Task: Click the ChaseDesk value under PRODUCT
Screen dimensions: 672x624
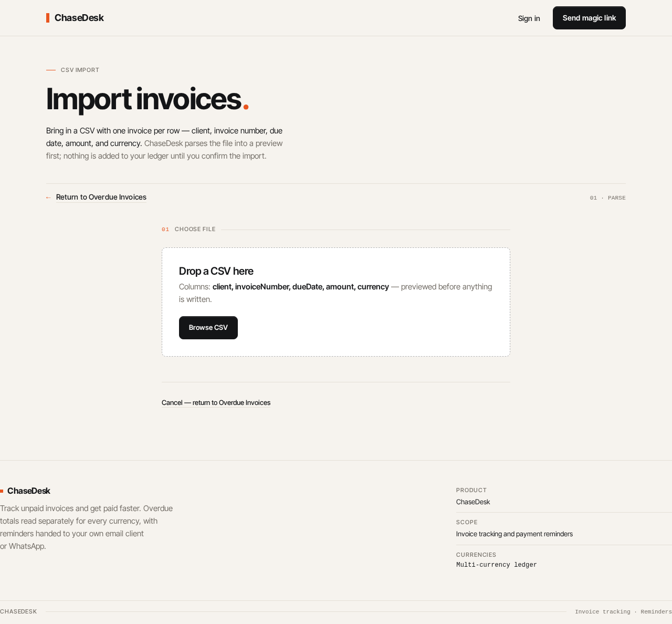Action: (x=473, y=502)
